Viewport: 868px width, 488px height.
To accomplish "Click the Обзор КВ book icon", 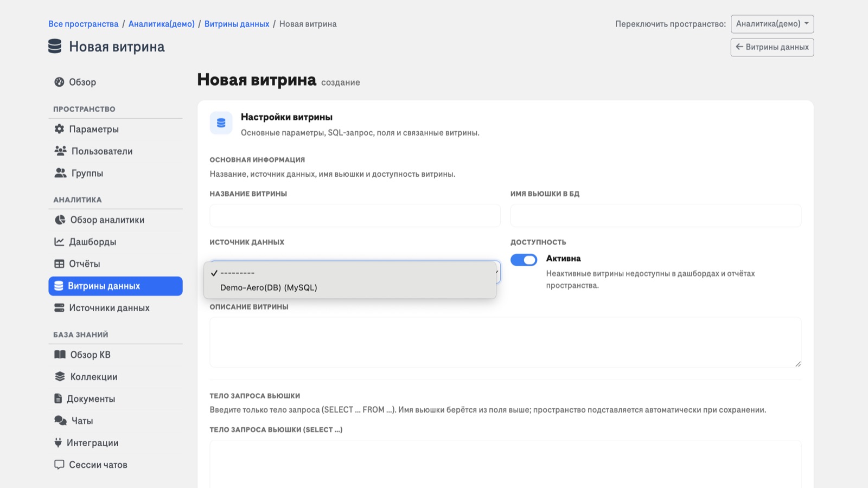I will point(60,355).
